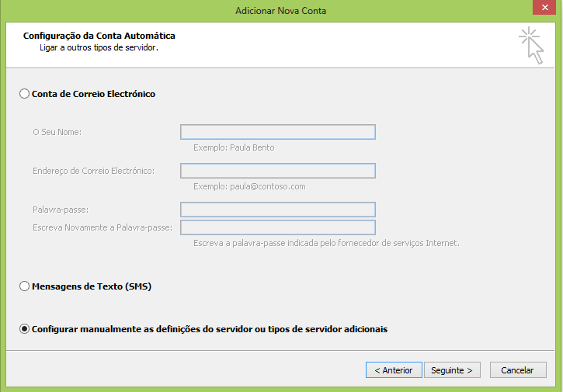The height and width of the screenshot is (392, 563).
Task: Select the Conta de Correio Electrónico option
Action: pos(24,94)
